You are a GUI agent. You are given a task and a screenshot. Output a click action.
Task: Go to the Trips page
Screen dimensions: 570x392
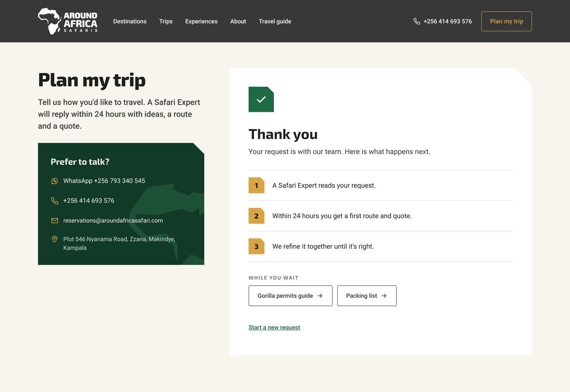pos(166,21)
